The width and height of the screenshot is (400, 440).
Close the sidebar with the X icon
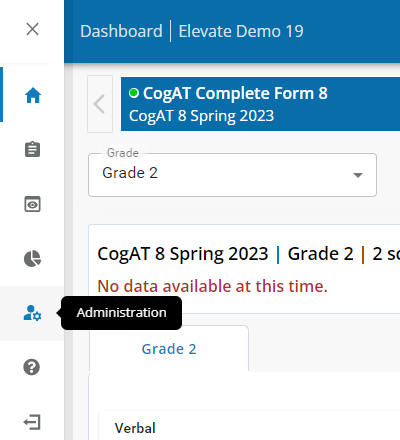[32, 29]
